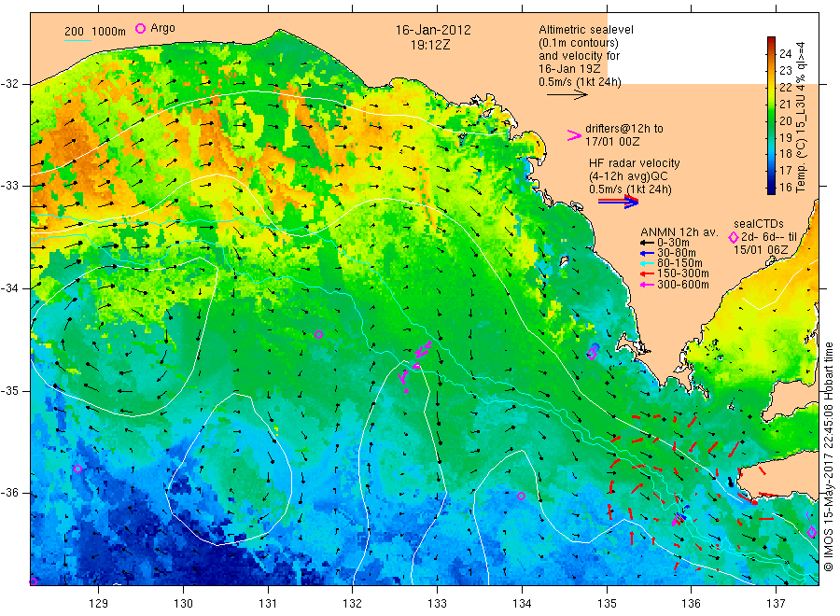Click the '16-Jan 19Z' text
Screen dimensions: 840x616
point(569,68)
